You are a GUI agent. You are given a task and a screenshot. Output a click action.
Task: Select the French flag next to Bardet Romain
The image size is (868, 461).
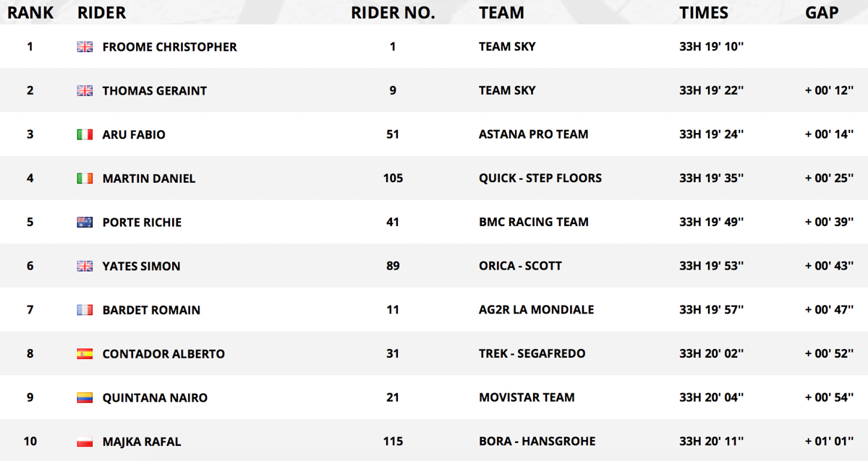click(85, 310)
